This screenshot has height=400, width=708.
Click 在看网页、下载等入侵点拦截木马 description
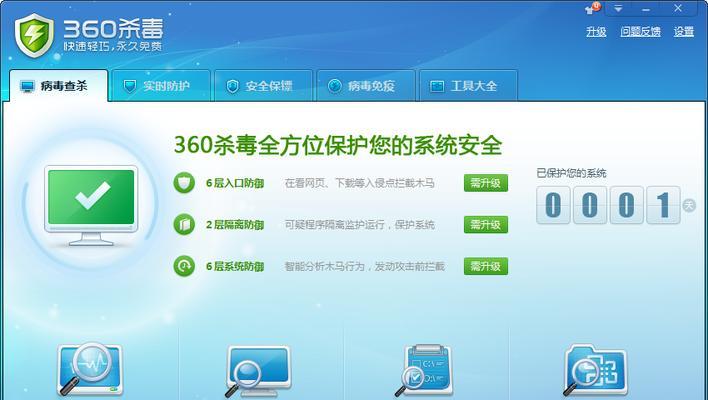point(359,183)
